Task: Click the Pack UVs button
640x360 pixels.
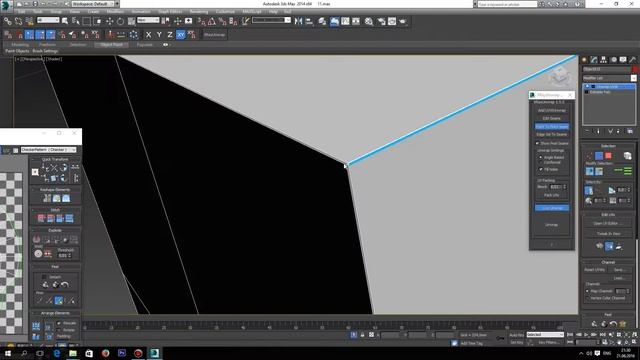Action: click(551, 195)
